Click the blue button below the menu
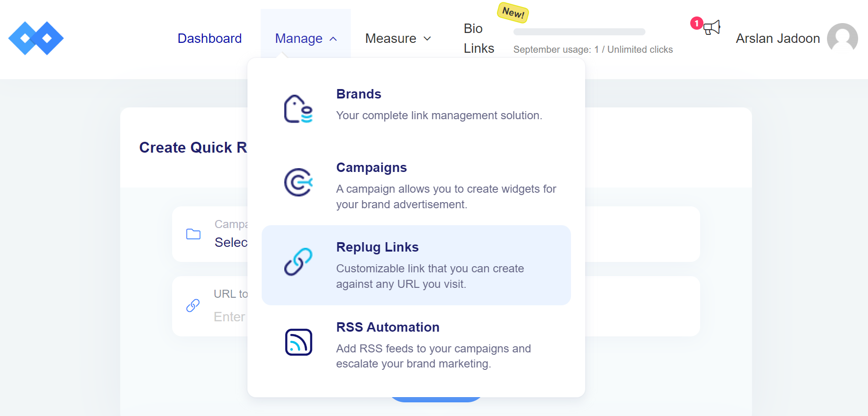 coord(436,400)
